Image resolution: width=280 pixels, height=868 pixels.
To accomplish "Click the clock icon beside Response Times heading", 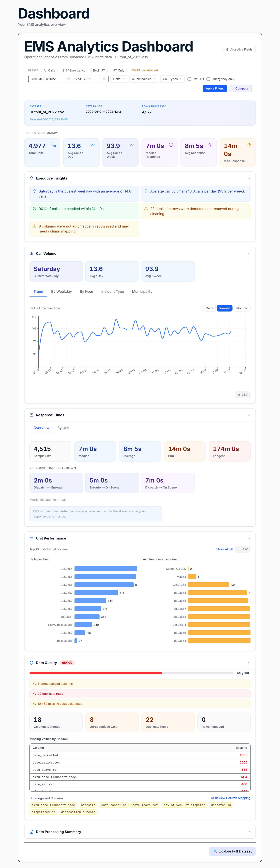I will 32,415.
